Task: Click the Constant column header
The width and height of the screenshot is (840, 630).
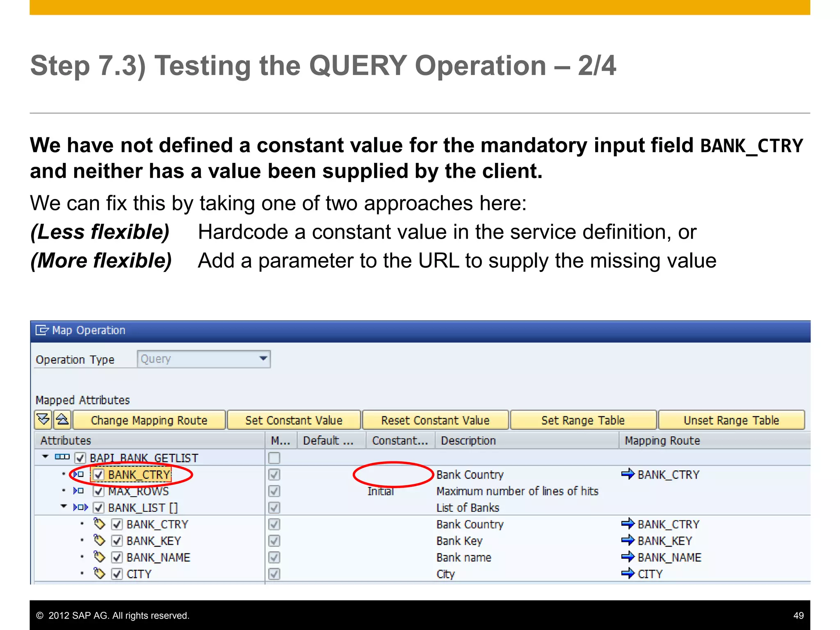Action: tap(400, 441)
